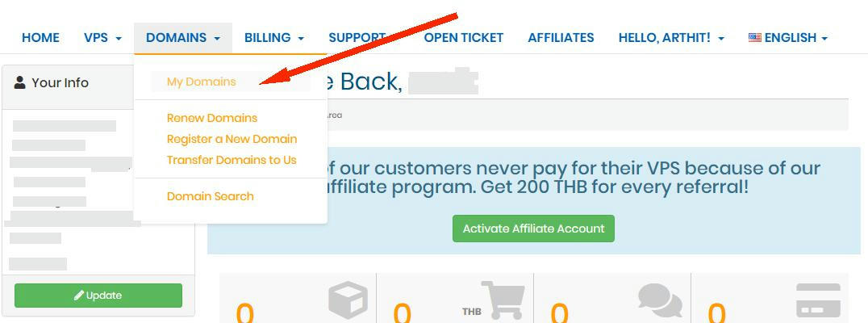Click the user icon beside Your Info
868x323 pixels.
click(20, 82)
